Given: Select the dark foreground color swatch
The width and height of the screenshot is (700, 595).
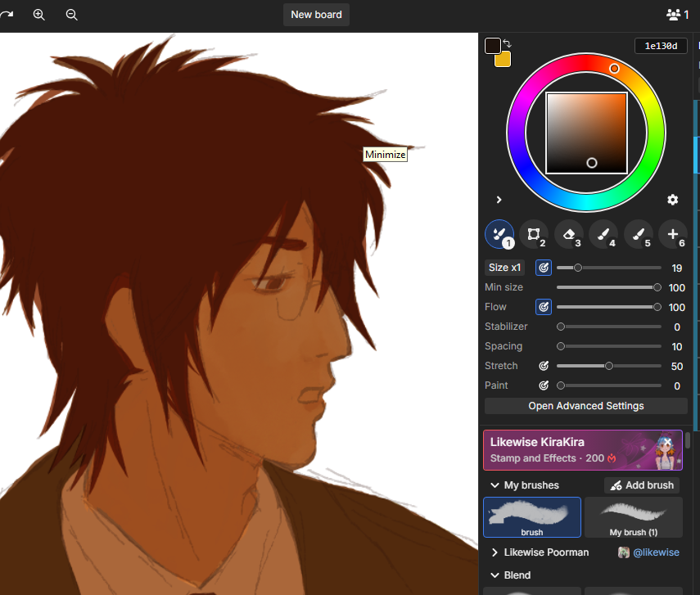Looking at the screenshot, I should (x=492, y=46).
